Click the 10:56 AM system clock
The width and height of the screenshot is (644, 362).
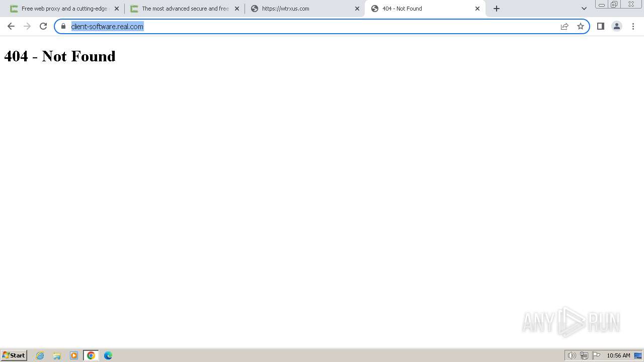618,355
